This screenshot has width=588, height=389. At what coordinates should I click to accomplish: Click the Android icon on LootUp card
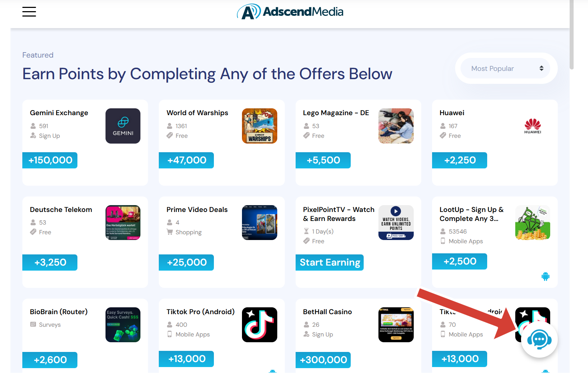coord(546,276)
